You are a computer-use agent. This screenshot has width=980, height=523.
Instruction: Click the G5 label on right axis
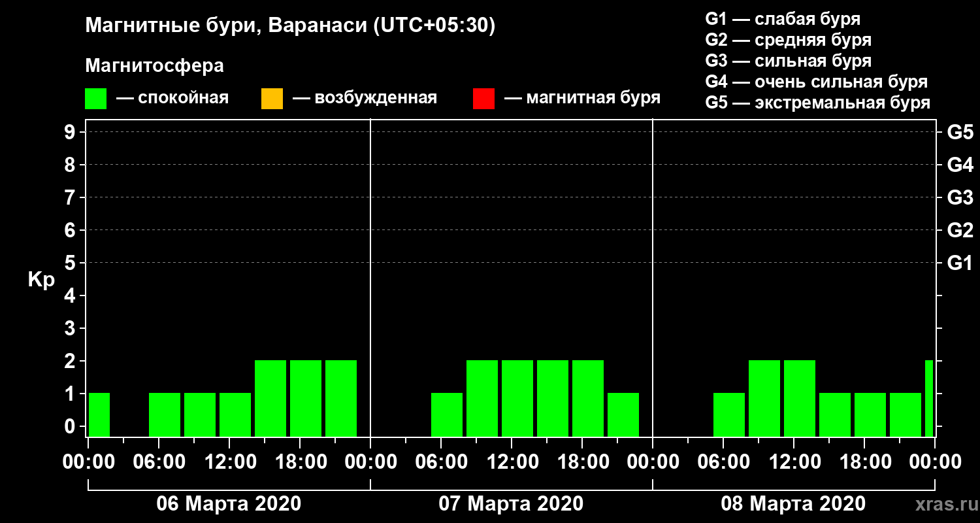pyautogui.click(x=960, y=132)
